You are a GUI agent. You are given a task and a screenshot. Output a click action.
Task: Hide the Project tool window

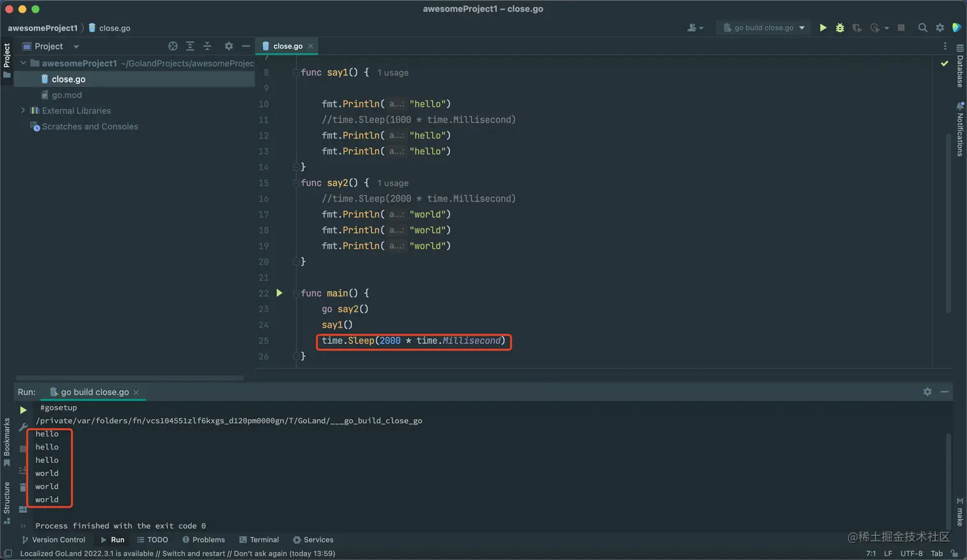tap(246, 46)
